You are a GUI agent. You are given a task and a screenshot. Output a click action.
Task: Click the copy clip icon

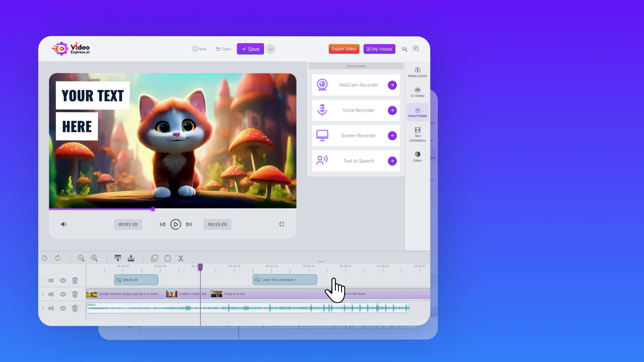[x=154, y=258]
